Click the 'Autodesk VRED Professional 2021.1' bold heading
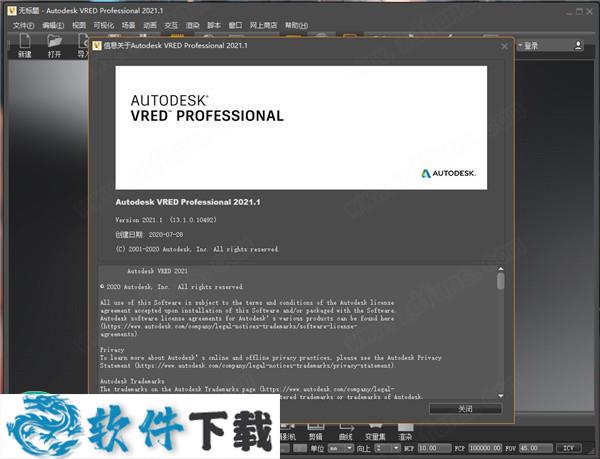Screen dimensions: 600x459 pos(188,202)
